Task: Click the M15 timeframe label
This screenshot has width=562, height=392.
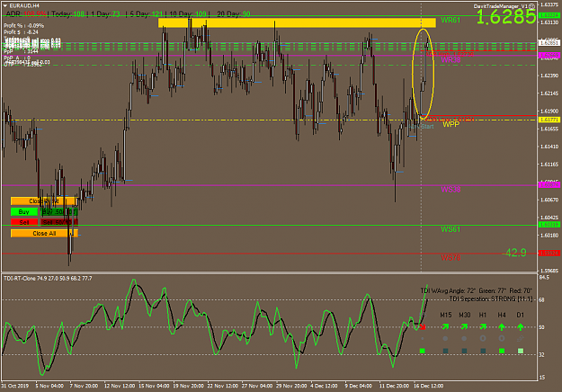Action: [445, 315]
